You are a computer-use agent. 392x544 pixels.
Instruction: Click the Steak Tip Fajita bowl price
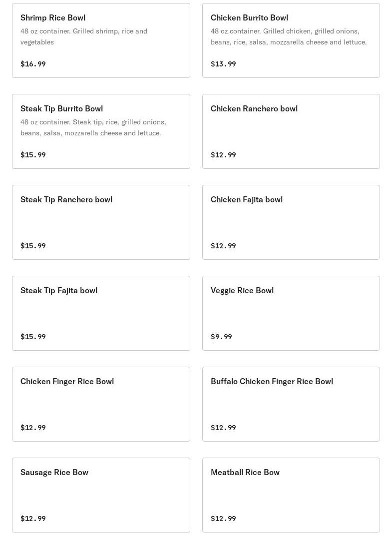coord(33,337)
